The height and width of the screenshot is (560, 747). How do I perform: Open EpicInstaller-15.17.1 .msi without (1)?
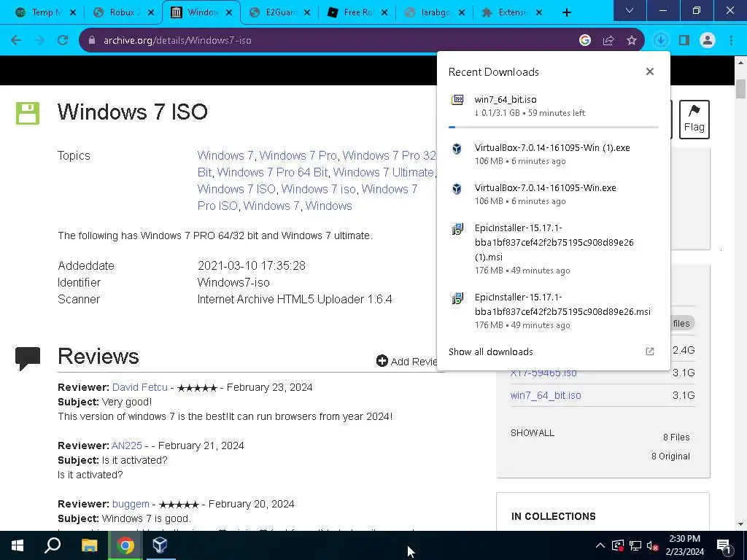(x=553, y=311)
